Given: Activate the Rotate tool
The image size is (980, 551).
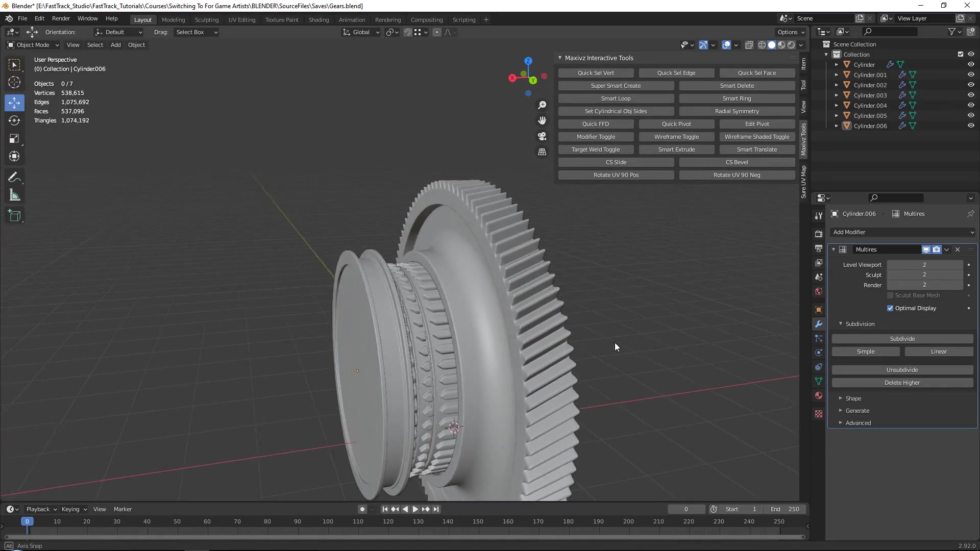Looking at the screenshot, I should [x=14, y=120].
